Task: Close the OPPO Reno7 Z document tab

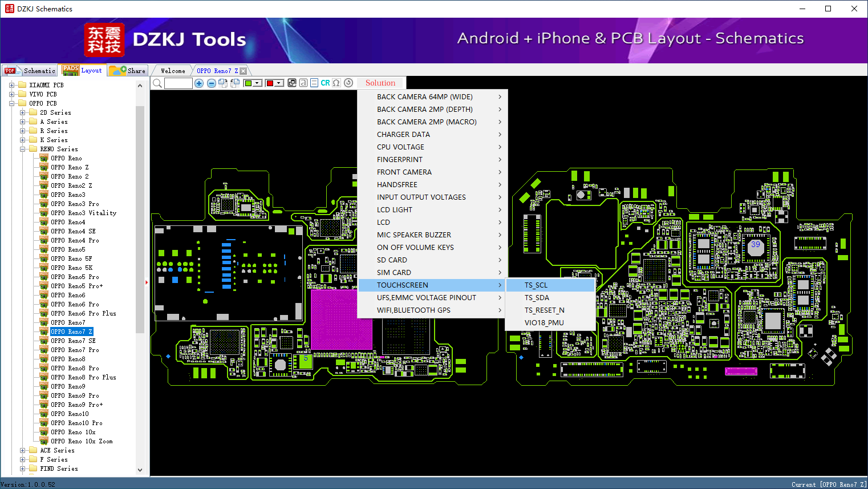Action: (244, 71)
